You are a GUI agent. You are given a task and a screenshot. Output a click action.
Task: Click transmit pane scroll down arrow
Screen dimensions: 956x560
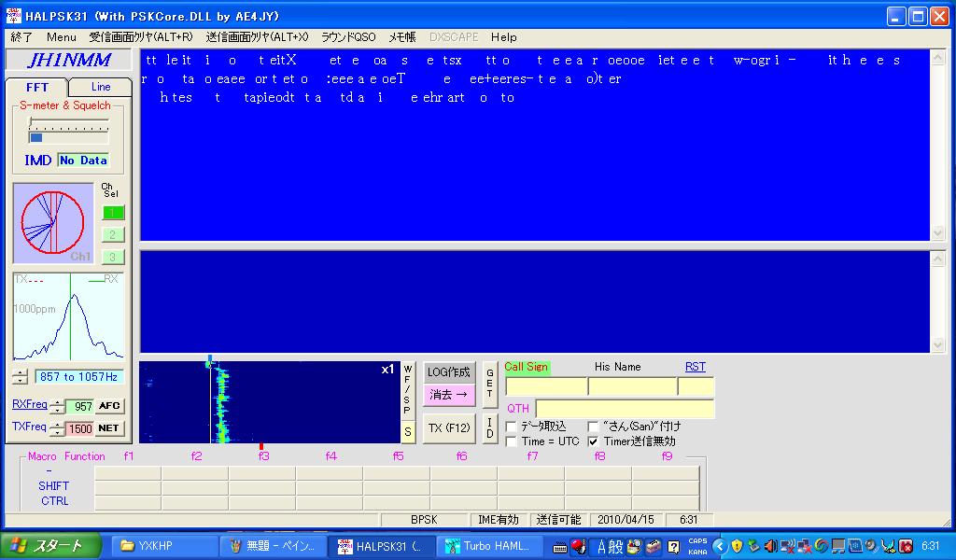coord(937,345)
